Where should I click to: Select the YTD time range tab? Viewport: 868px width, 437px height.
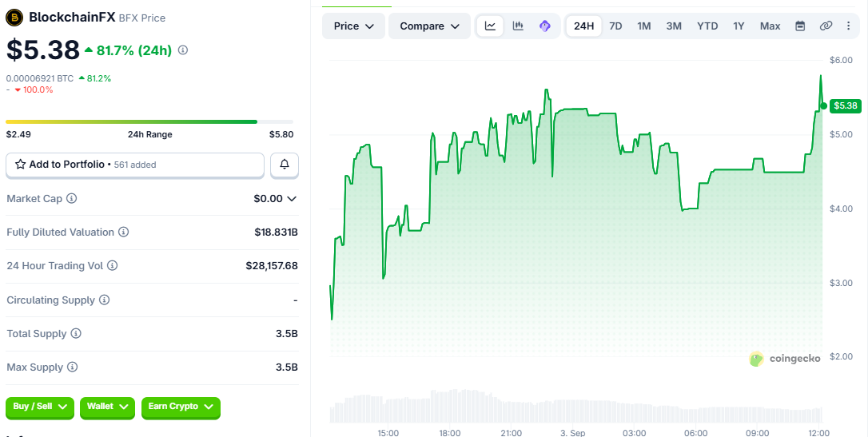tap(707, 26)
